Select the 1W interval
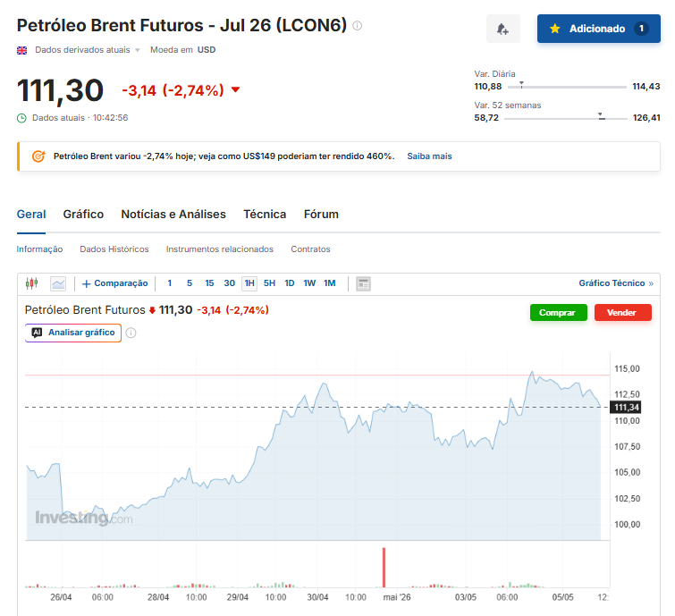 click(309, 283)
